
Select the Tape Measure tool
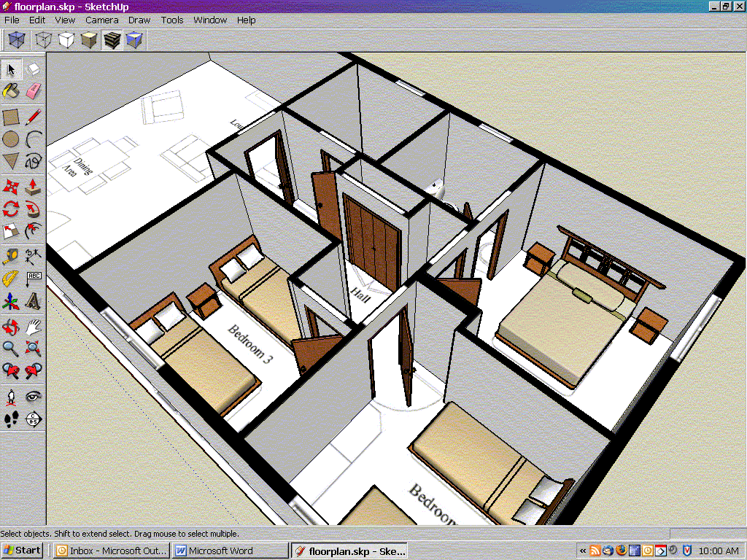tap(11, 256)
